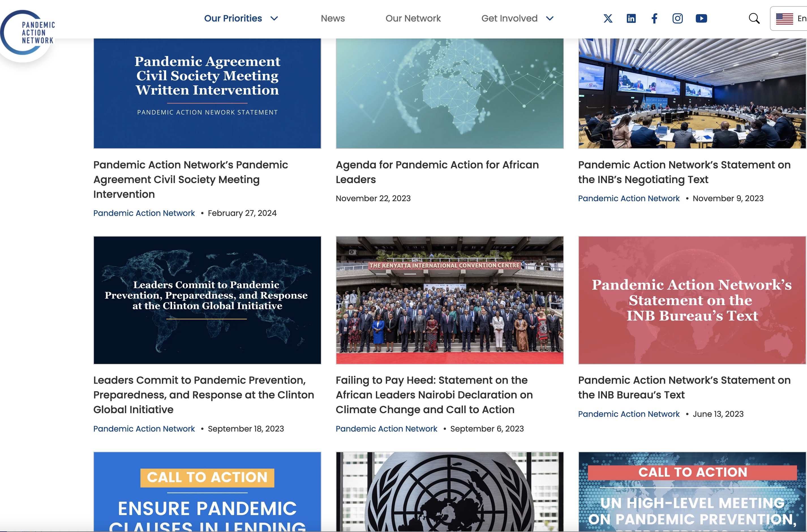This screenshot has width=807, height=532.
Task: Visit the Facebook page icon
Action: [654, 18]
